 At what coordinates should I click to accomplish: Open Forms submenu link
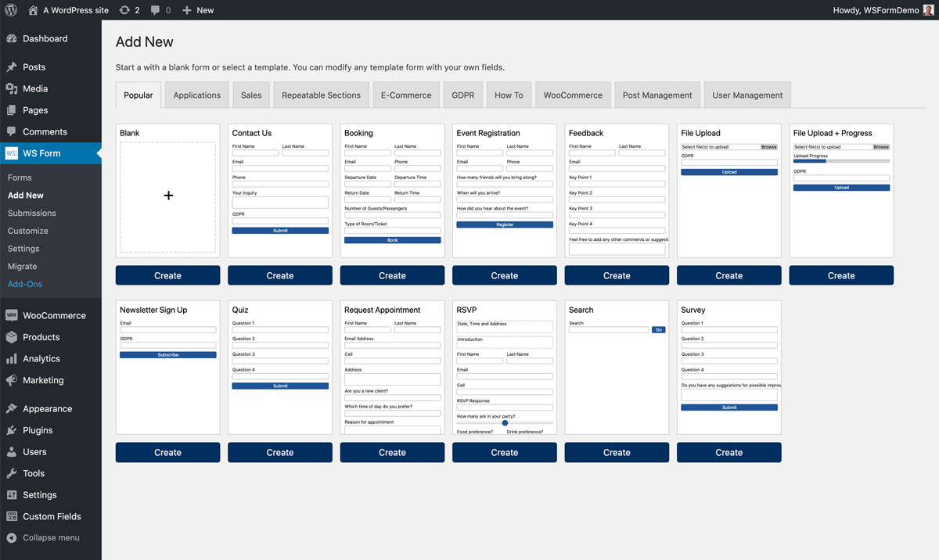[x=20, y=178]
